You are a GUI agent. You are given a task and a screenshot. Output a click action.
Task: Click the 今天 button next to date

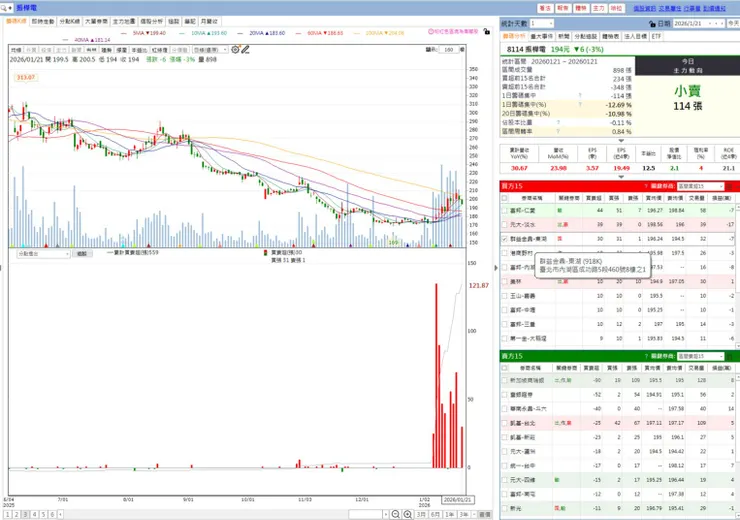(x=733, y=24)
